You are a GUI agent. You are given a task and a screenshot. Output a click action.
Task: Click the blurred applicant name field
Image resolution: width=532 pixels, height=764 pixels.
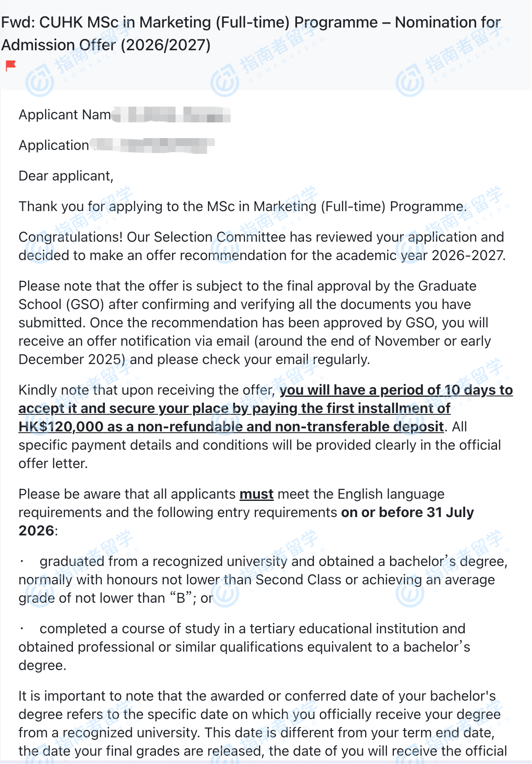[x=171, y=115]
